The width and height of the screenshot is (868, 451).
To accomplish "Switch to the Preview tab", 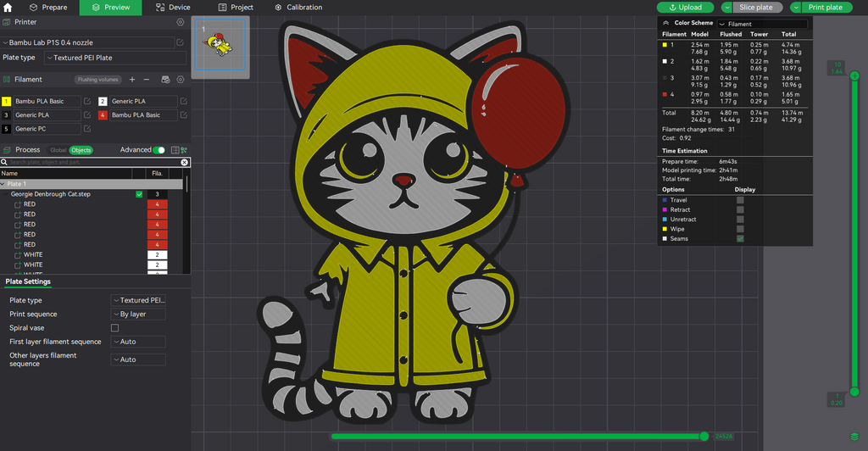I will pos(111,7).
